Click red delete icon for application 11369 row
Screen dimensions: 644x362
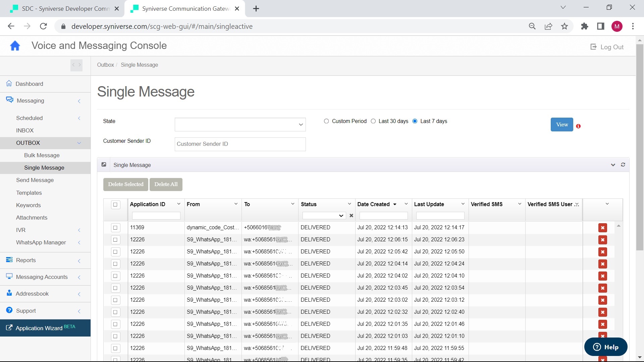[602, 228]
